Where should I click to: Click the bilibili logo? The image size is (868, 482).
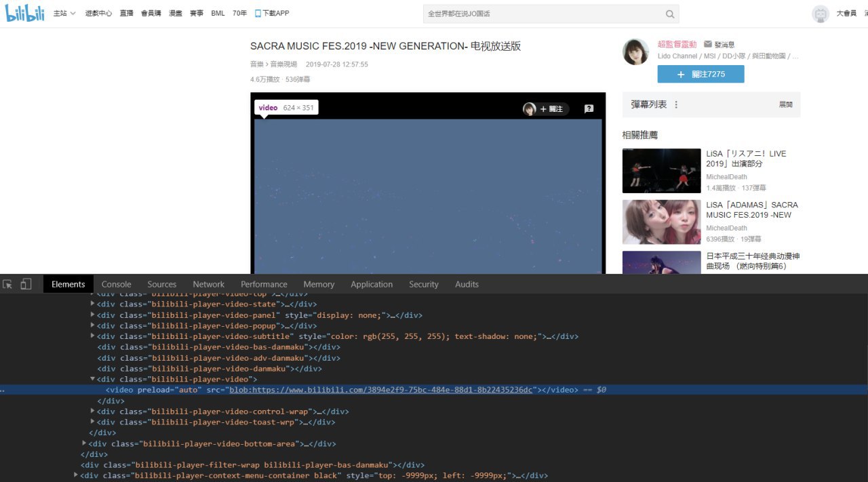pyautogui.click(x=25, y=13)
